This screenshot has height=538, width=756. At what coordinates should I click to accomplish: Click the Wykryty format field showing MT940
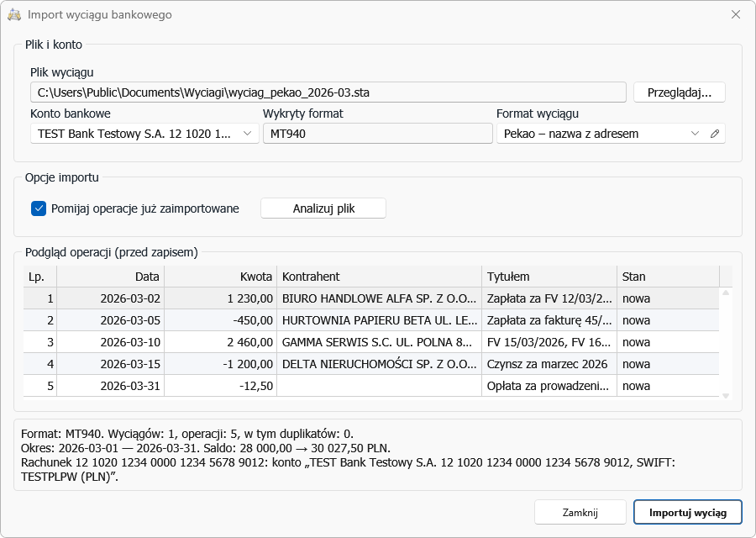[x=377, y=134]
